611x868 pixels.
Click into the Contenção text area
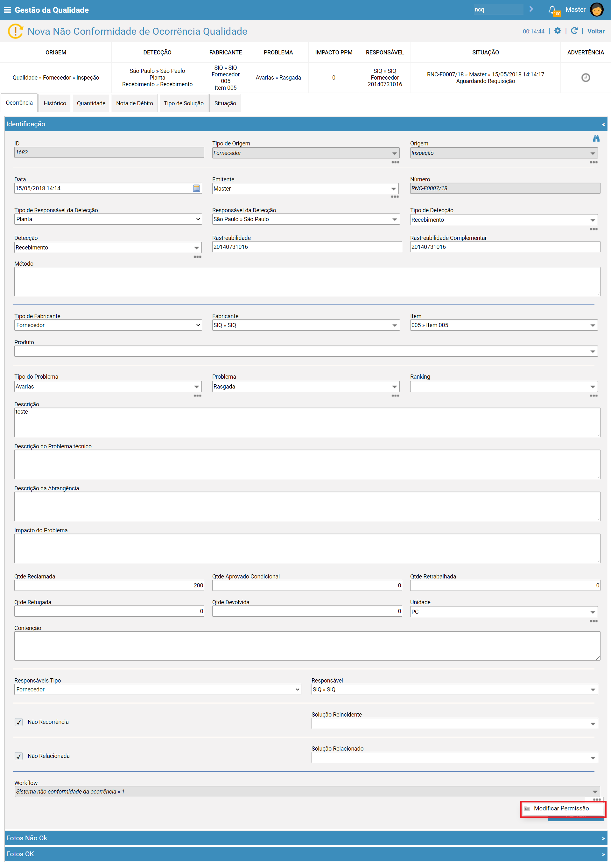307,646
